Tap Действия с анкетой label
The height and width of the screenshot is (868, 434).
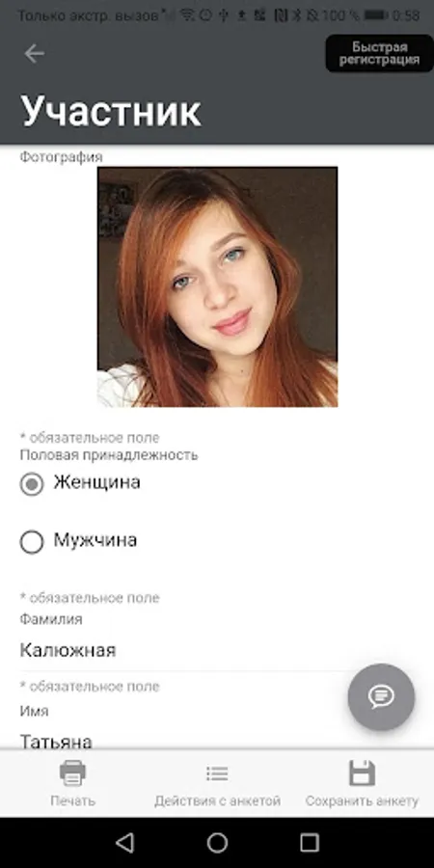pos(217,800)
